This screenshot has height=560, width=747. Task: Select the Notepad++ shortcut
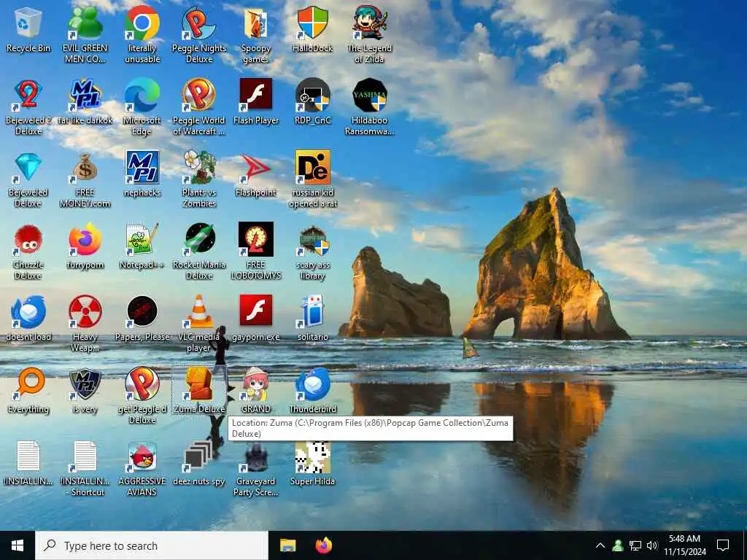point(142,246)
